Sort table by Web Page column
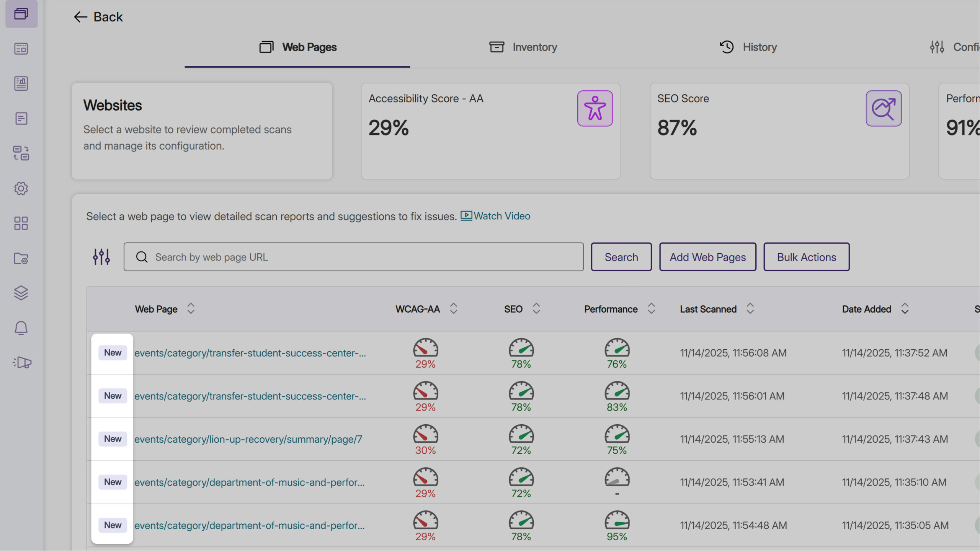 [x=191, y=309]
